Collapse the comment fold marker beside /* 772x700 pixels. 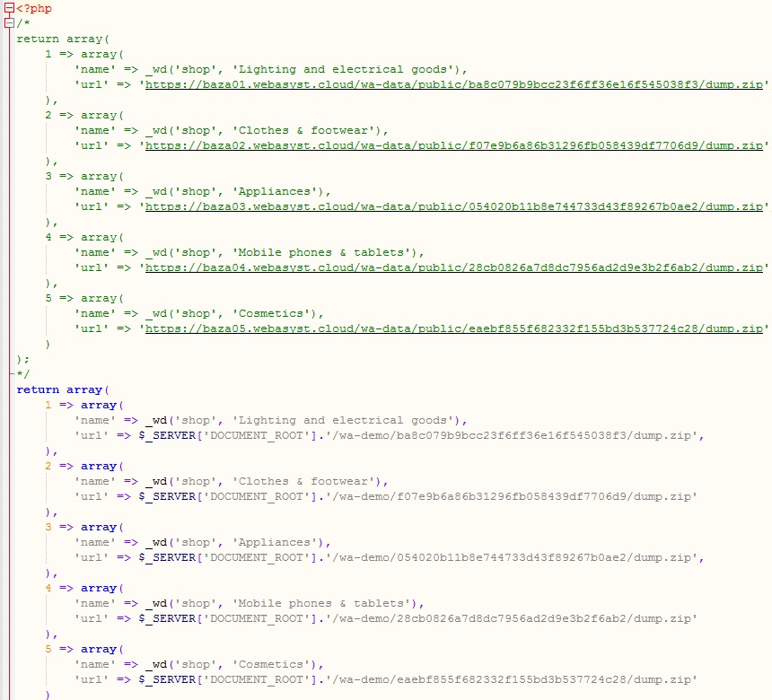coord(9,23)
